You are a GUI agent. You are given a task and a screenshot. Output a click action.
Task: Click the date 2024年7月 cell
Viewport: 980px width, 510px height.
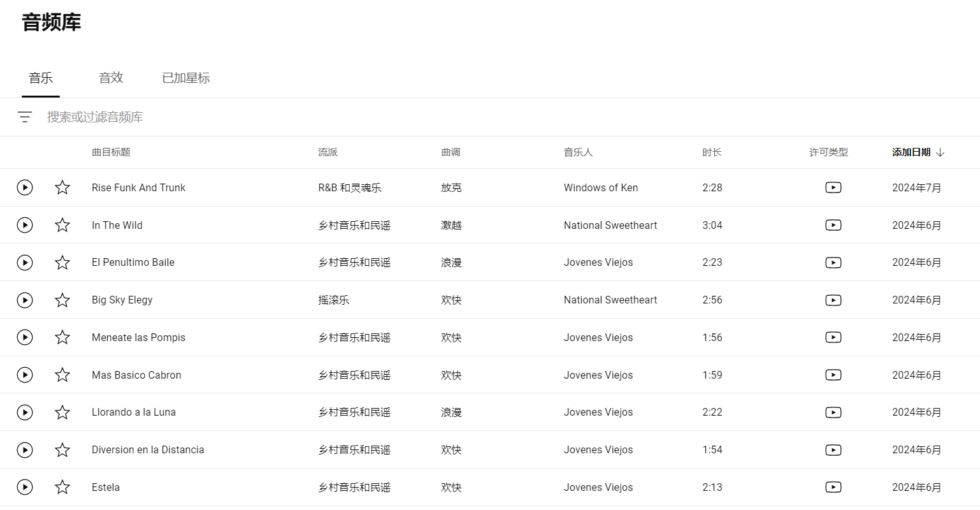tap(917, 187)
